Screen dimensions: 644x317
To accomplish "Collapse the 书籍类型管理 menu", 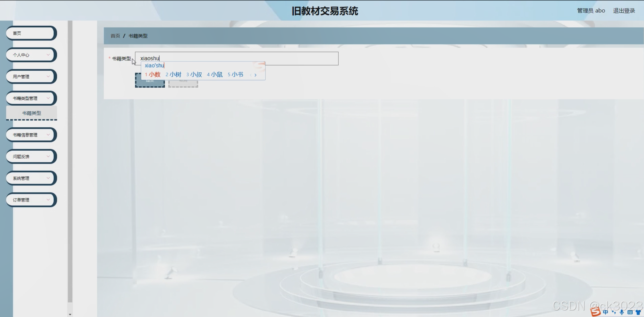I will (x=31, y=98).
